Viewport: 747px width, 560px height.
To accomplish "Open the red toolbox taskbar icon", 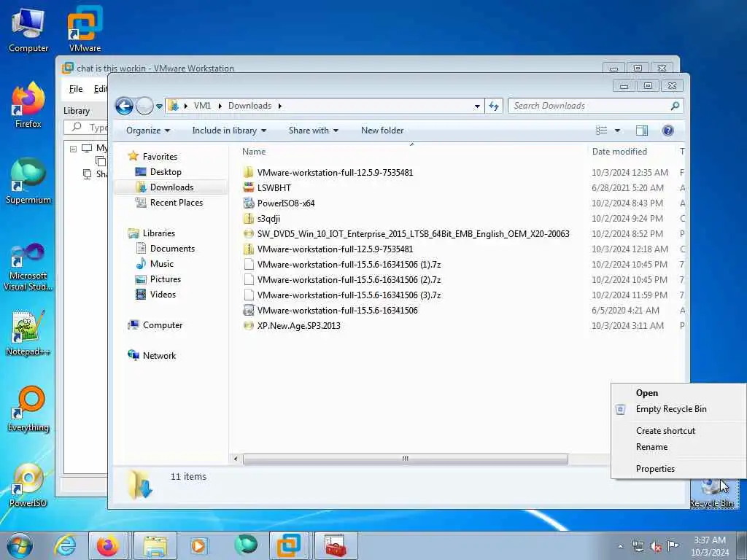I will click(x=336, y=545).
